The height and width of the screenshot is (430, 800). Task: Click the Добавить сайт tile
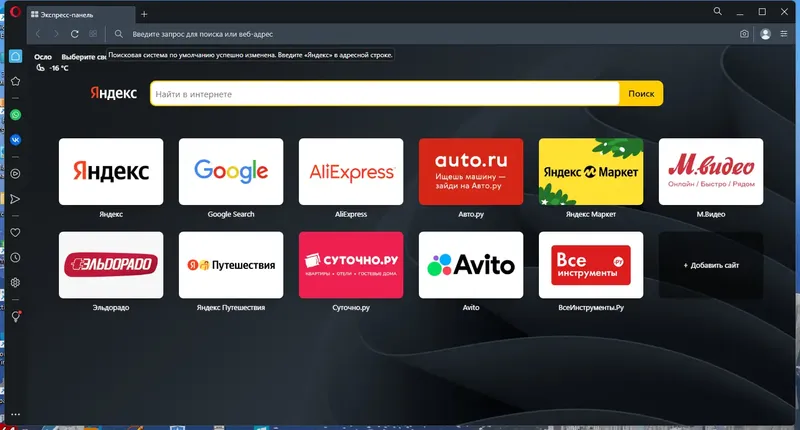711,265
